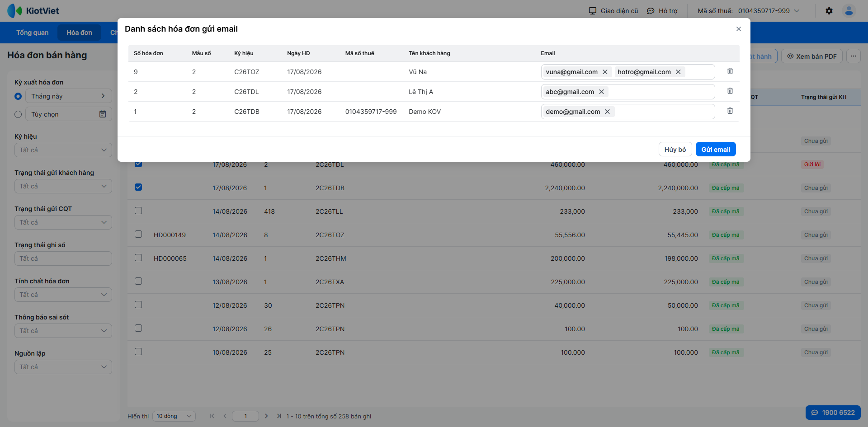Viewport: 868px width, 427px height.
Task: Open Trạng thái gửi khách hàng dropdown
Action: click(x=63, y=186)
